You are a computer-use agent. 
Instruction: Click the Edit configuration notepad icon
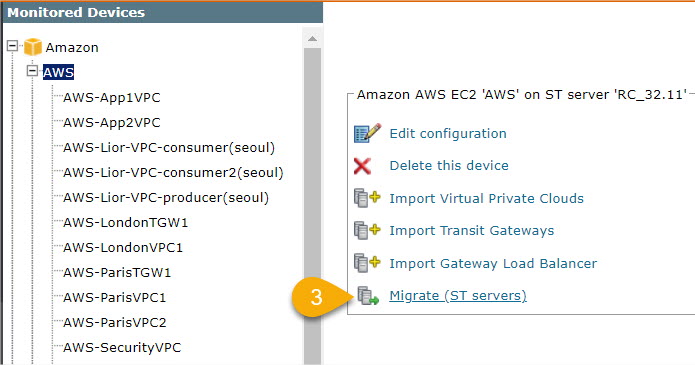367,133
